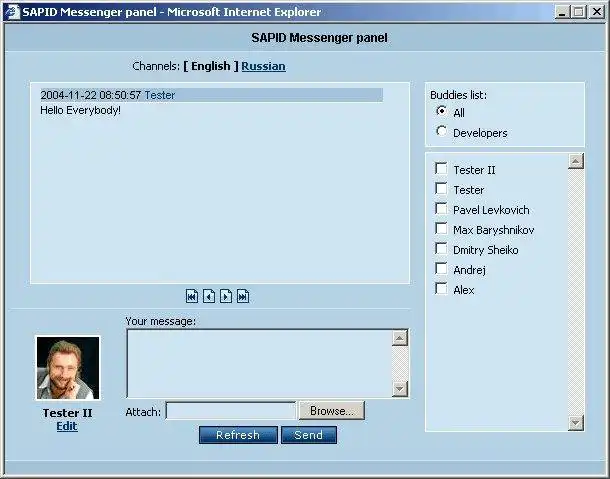Jump to last page of messages
Viewport: 610px width, 479px height.
[x=243, y=297]
